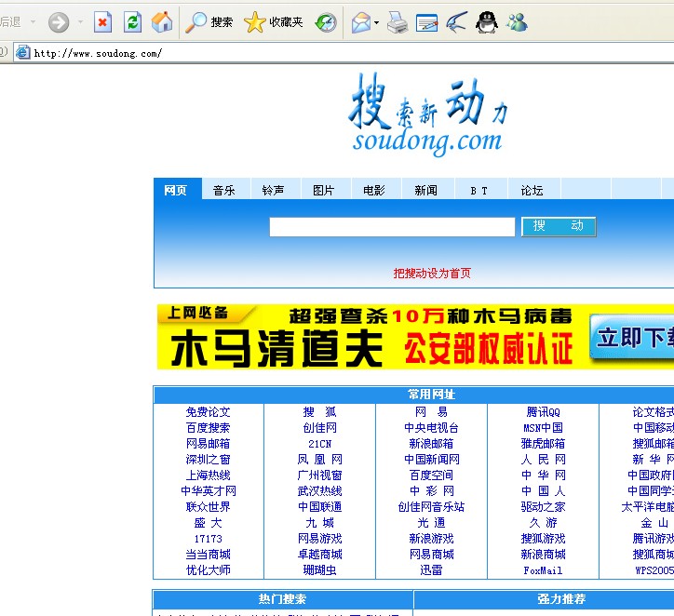Click the 搜 动 search button
Image resolution: width=674 pixels, height=616 pixels.
[x=559, y=226]
